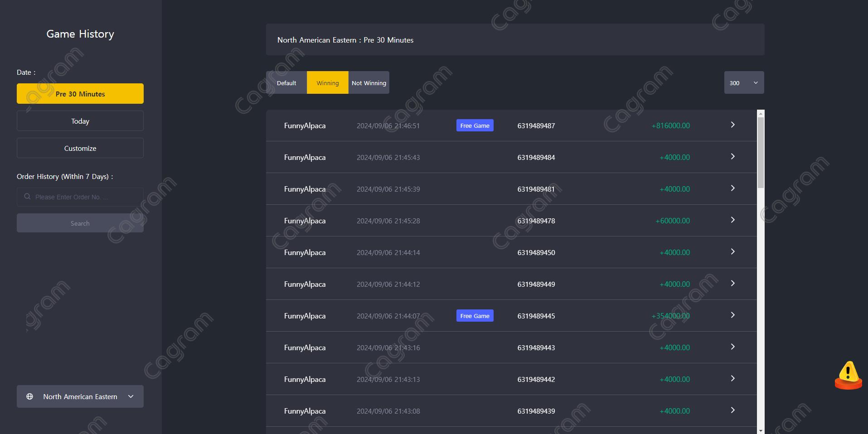This screenshot has width=868, height=434.
Task: Click the +816000.00 winning amount
Action: click(670, 125)
